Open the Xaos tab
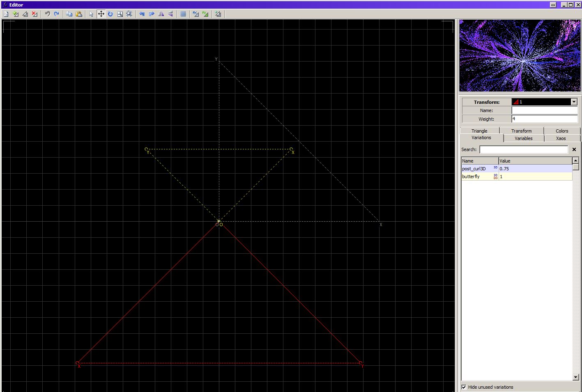Viewport: 582px width, 392px height. tap(562, 138)
